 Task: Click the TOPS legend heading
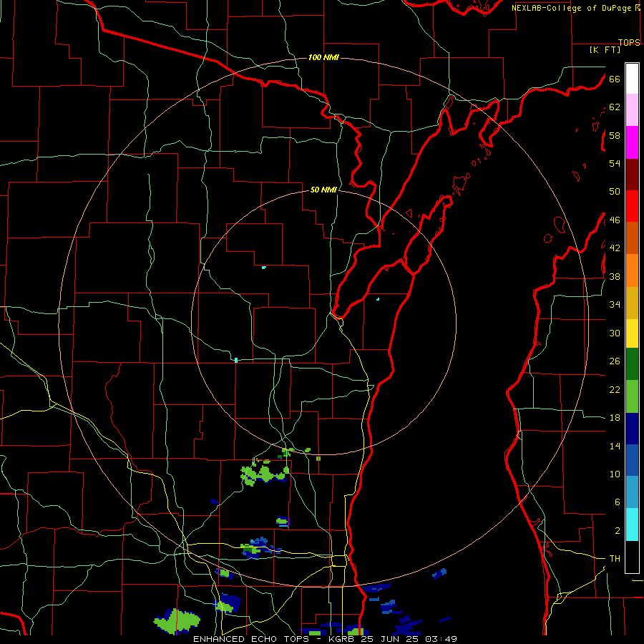point(629,42)
